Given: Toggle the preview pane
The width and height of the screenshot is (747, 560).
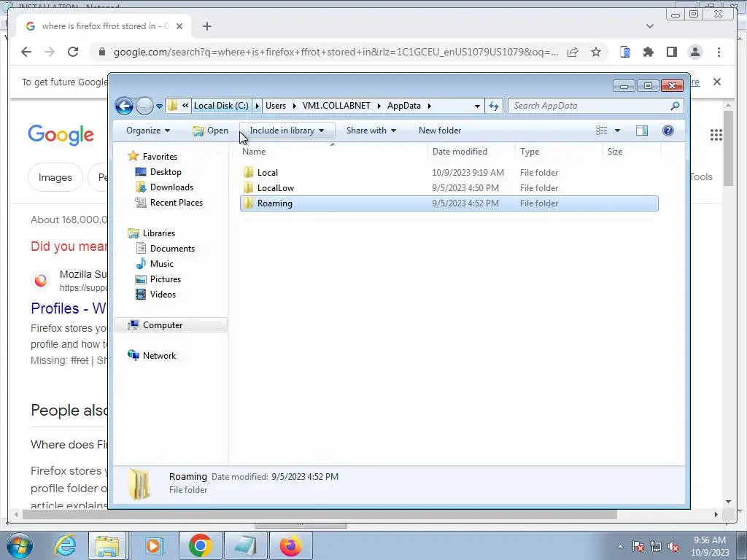Looking at the screenshot, I should tap(642, 131).
